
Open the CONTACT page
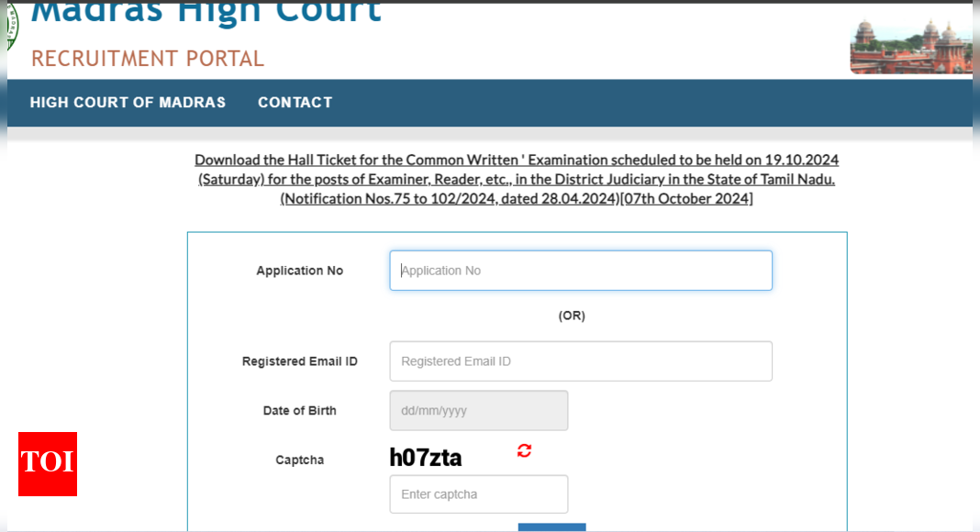point(295,102)
